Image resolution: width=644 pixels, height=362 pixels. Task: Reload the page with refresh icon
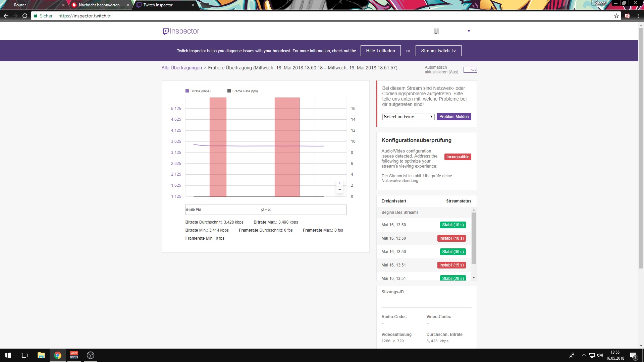pos(25,16)
